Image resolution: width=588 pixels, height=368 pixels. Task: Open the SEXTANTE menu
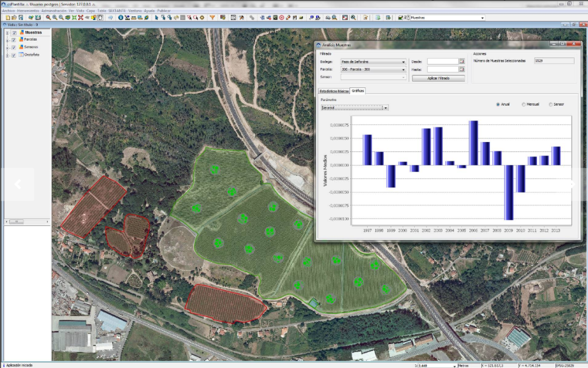[116, 11]
